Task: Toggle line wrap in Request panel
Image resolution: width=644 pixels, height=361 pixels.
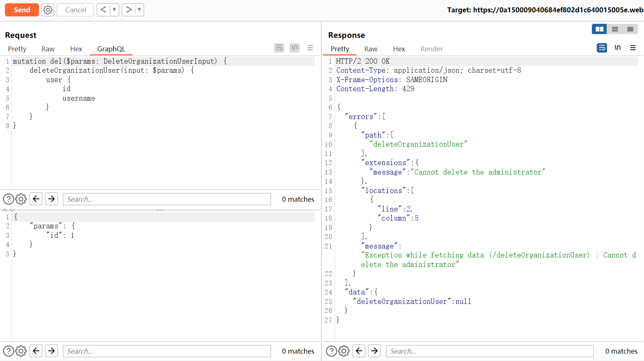Action: [279, 48]
